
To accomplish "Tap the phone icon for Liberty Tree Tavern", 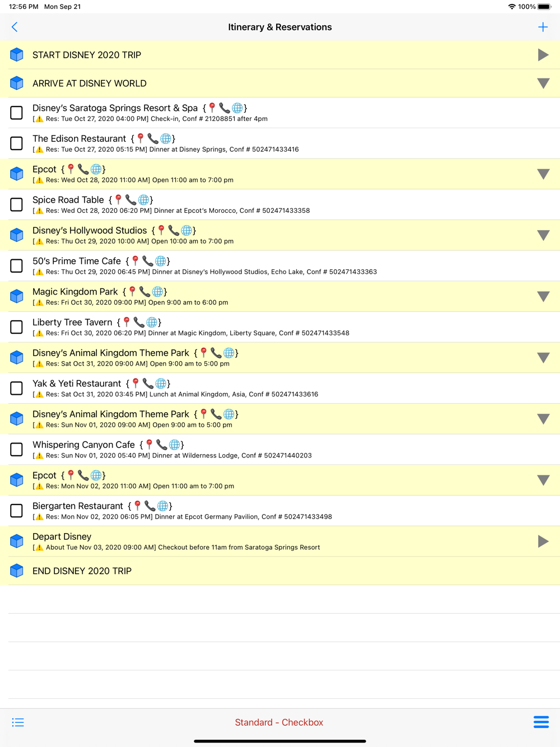I will (x=139, y=322).
